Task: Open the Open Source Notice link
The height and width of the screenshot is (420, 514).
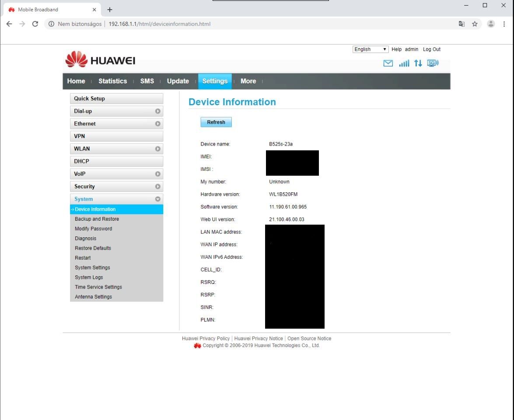Action: [x=309, y=338]
